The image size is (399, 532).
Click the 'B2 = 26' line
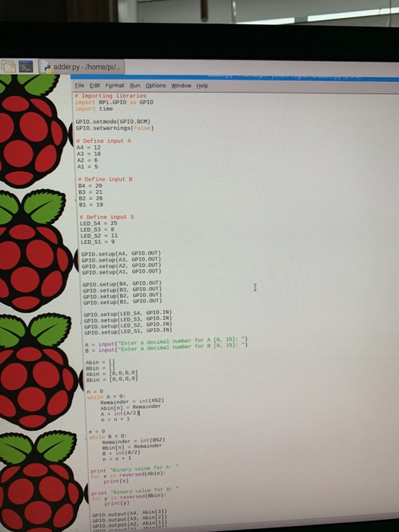click(90, 198)
